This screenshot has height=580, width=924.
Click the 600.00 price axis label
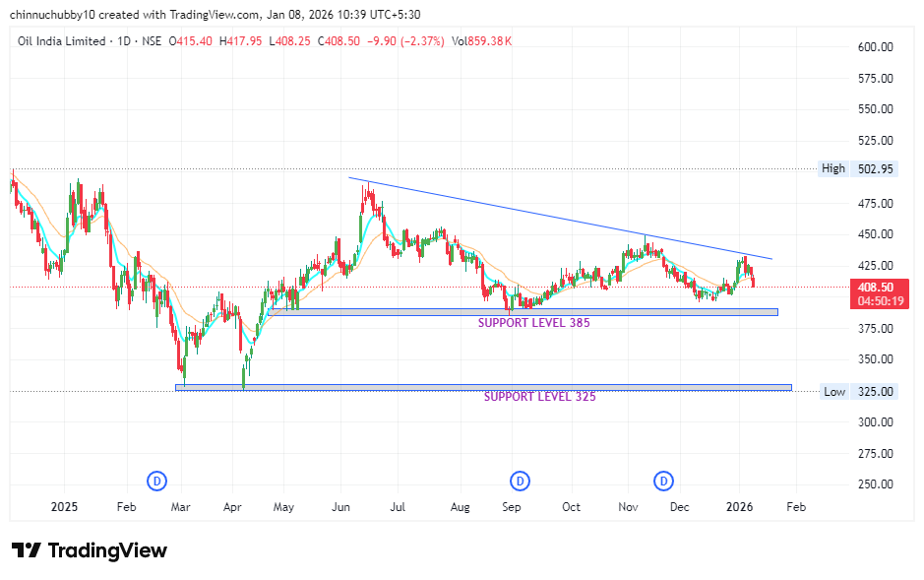(876, 47)
